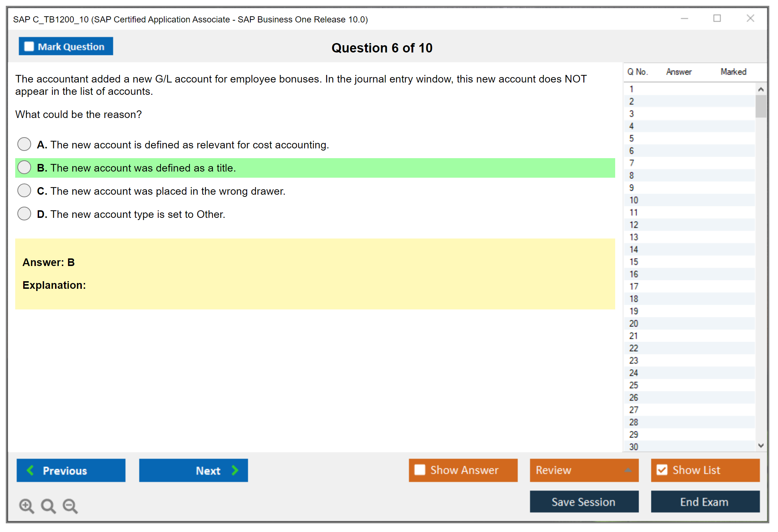Viewport: 778px width, 532px height.
Task: Click the reset zoom magnifier icon
Action: (x=48, y=506)
